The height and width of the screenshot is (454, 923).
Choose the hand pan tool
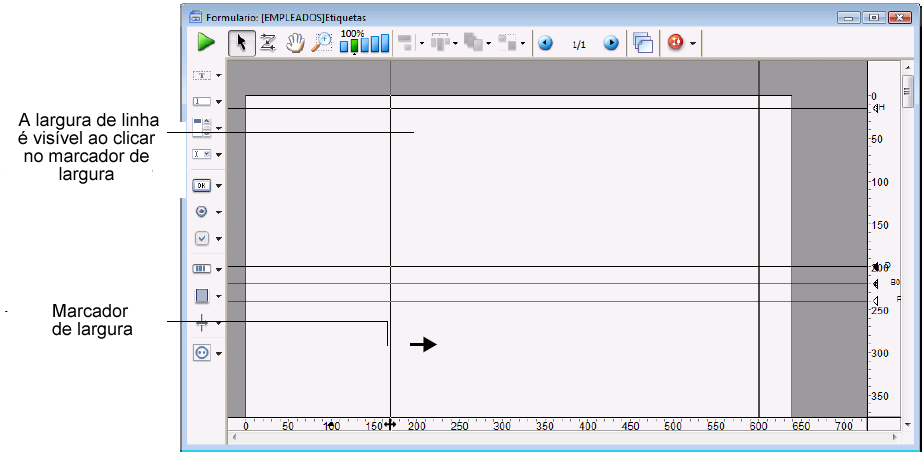coord(295,43)
